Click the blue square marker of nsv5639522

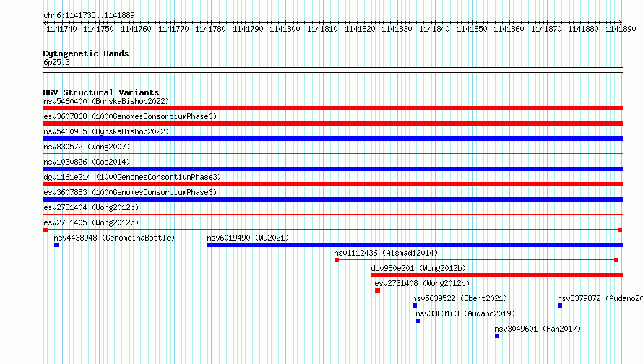(x=415, y=305)
